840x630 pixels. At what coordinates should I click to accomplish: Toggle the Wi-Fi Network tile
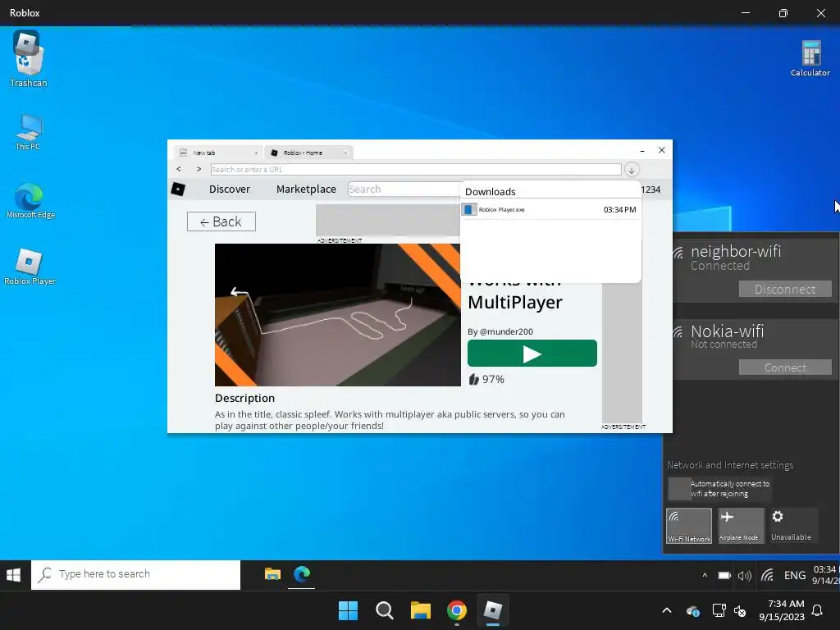(689, 526)
